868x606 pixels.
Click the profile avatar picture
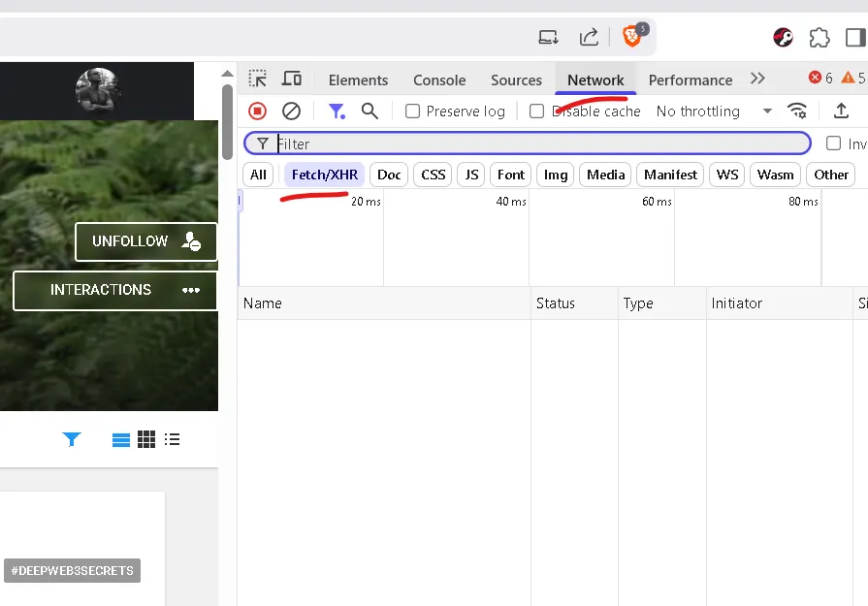[x=97, y=90]
